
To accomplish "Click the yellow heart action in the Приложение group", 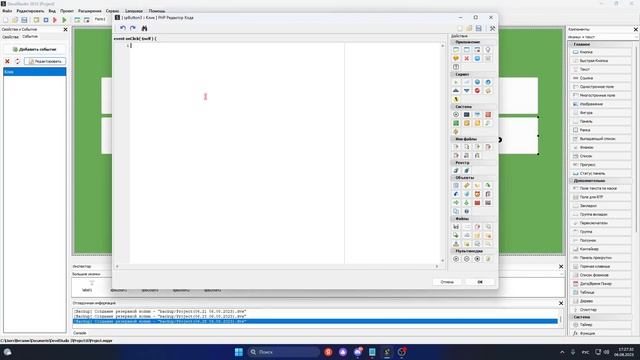I will 456,58.
